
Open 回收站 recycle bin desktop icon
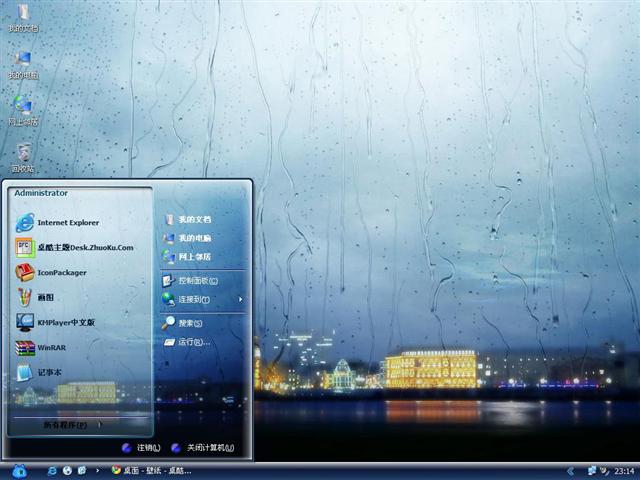23,158
